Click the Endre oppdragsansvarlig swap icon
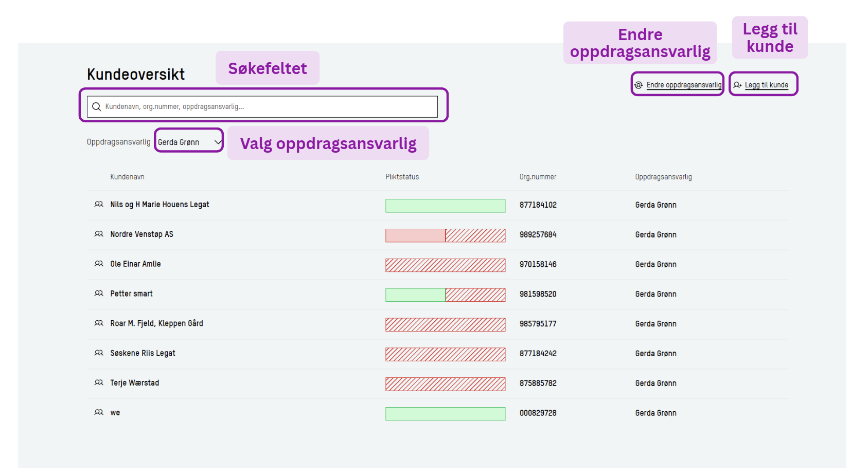Screen dimensions: 868x476 point(639,85)
